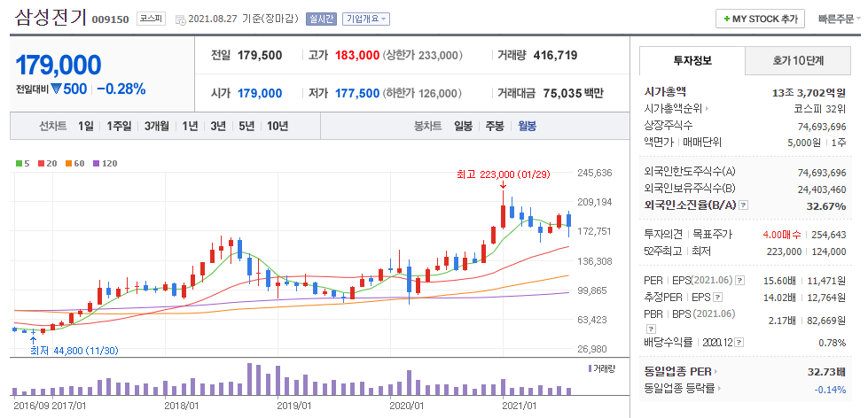
Task: Click the 254,643 target price value
Action: click(828, 235)
